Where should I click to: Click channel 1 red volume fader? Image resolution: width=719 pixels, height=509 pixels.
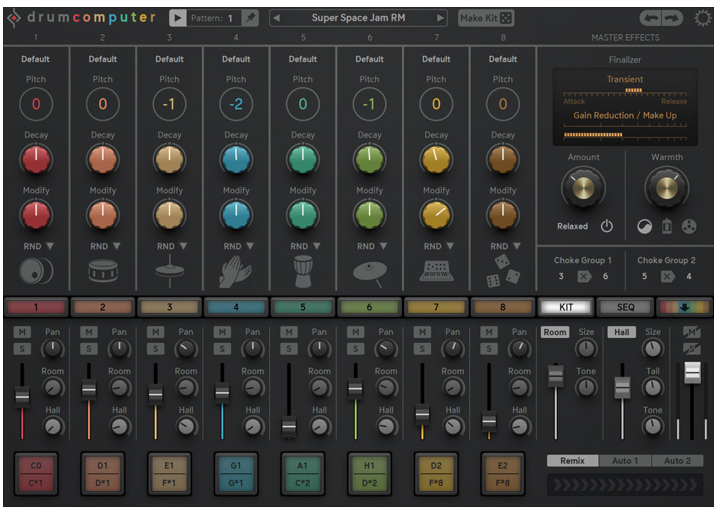(x=22, y=396)
